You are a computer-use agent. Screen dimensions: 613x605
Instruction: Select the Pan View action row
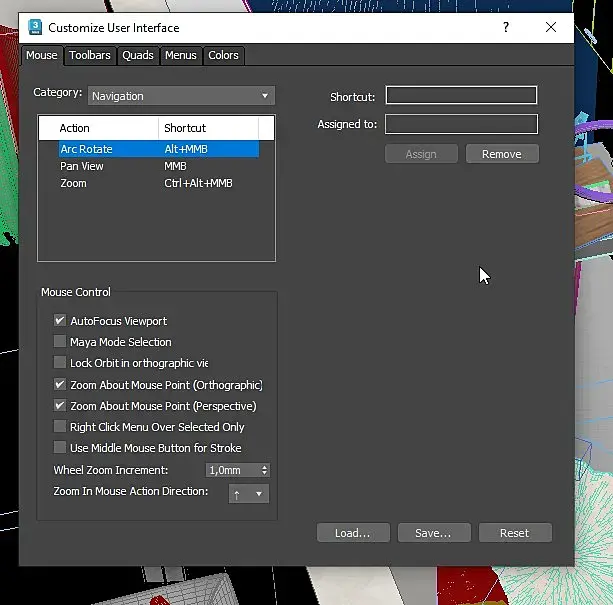click(x=159, y=166)
